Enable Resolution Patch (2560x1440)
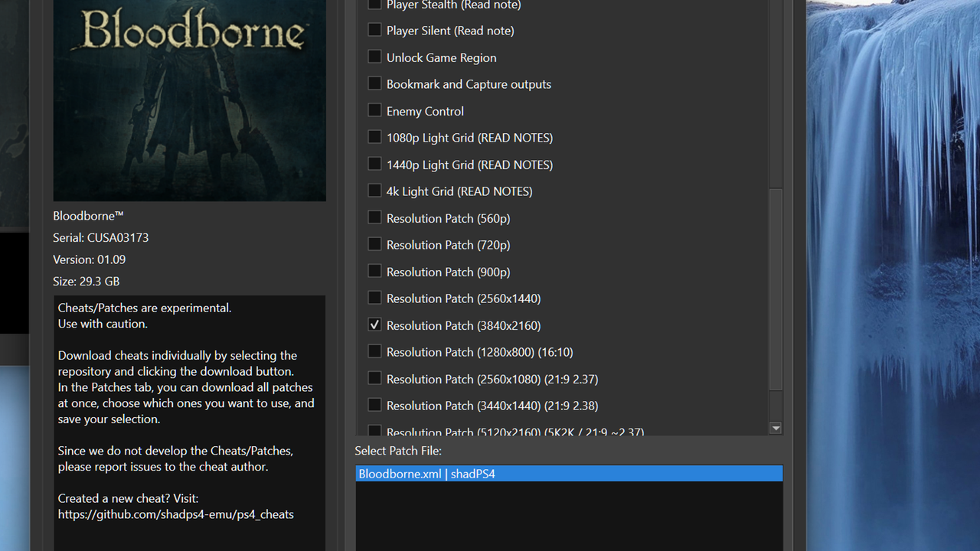Viewport: 980px width, 551px height. point(374,298)
